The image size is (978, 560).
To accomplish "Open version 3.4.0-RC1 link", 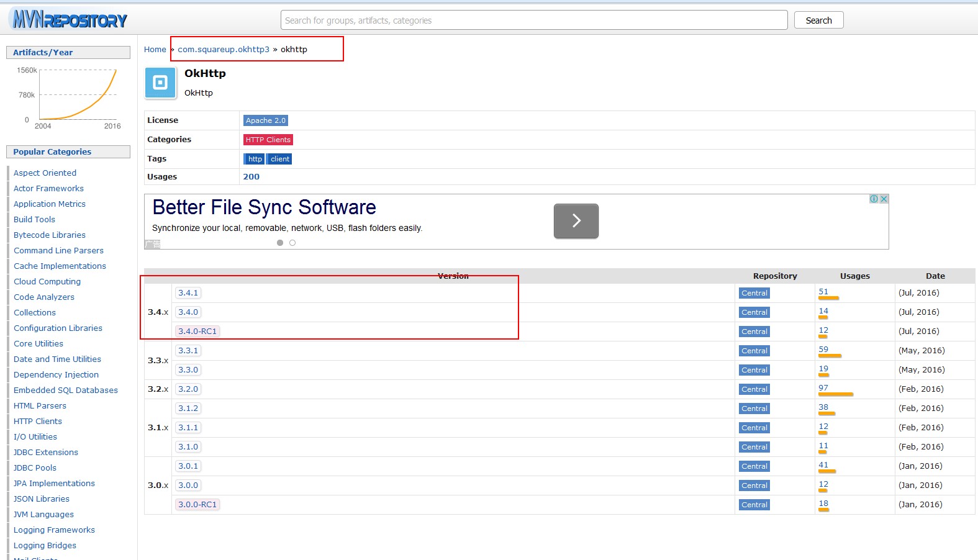I will click(197, 332).
